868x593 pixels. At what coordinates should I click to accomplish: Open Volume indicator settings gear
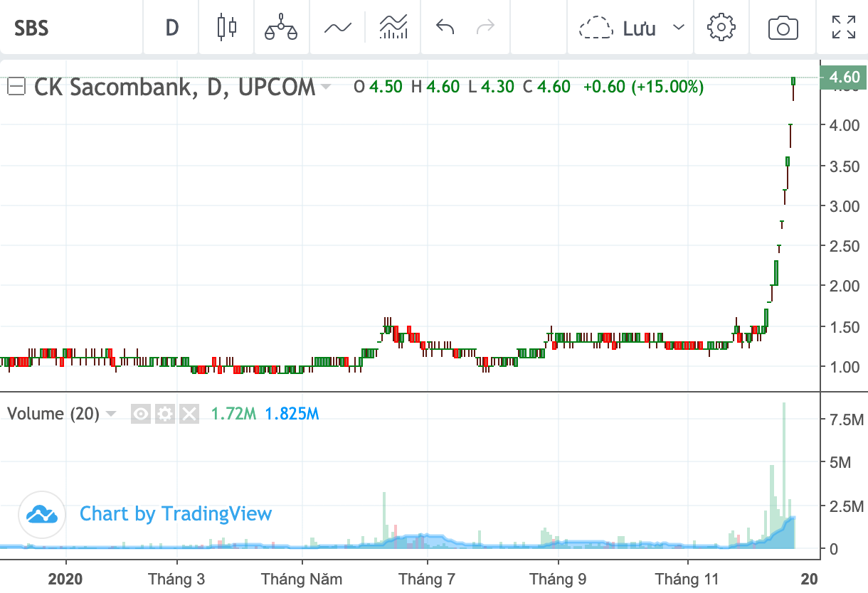coord(165,414)
